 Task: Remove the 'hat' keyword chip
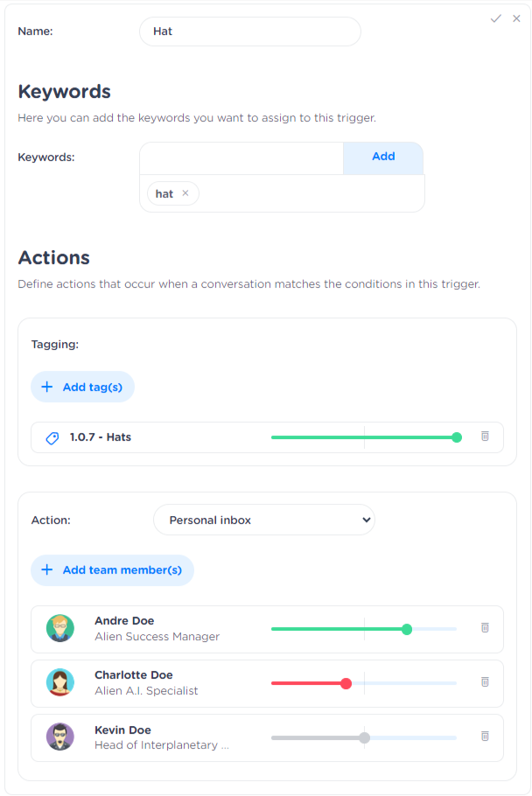(185, 193)
